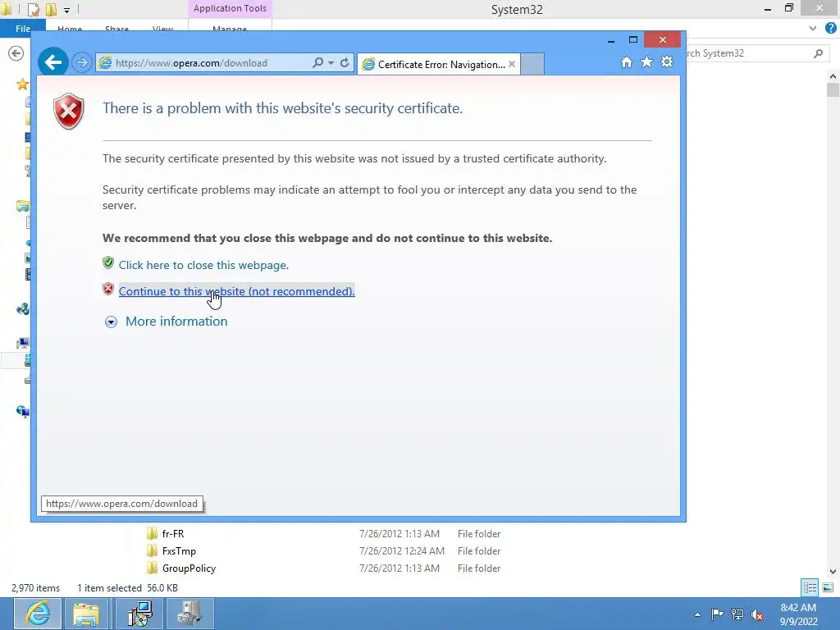Image resolution: width=840 pixels, height=630 pixels.
Task: Click the search magnifier in System32 window
Action: pos(818,53)
